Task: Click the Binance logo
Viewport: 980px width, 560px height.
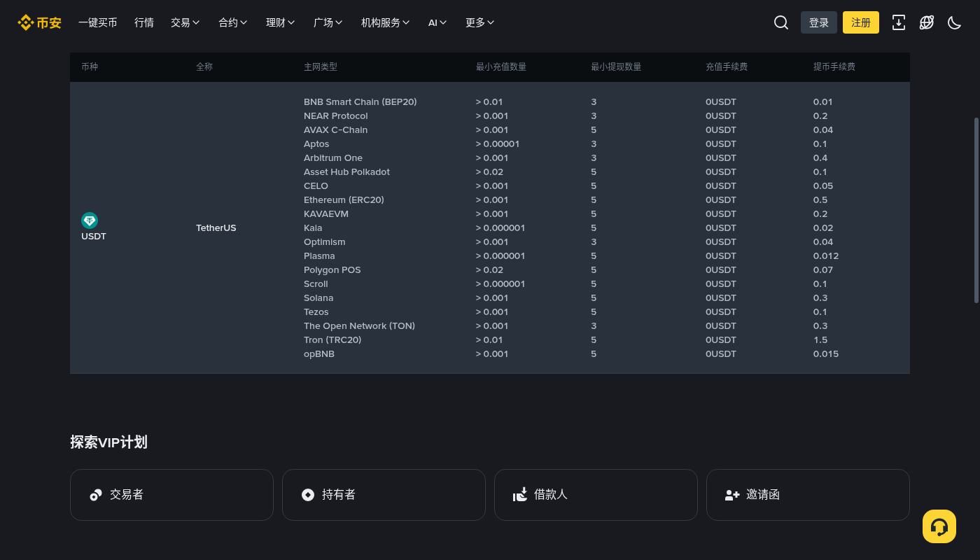Action: (40, 22)
